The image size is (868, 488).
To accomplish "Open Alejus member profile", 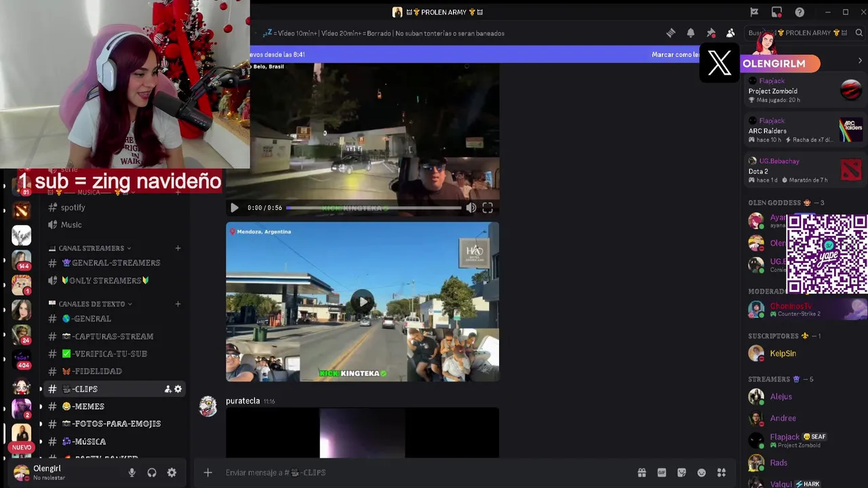I will (x=804, y=396).
